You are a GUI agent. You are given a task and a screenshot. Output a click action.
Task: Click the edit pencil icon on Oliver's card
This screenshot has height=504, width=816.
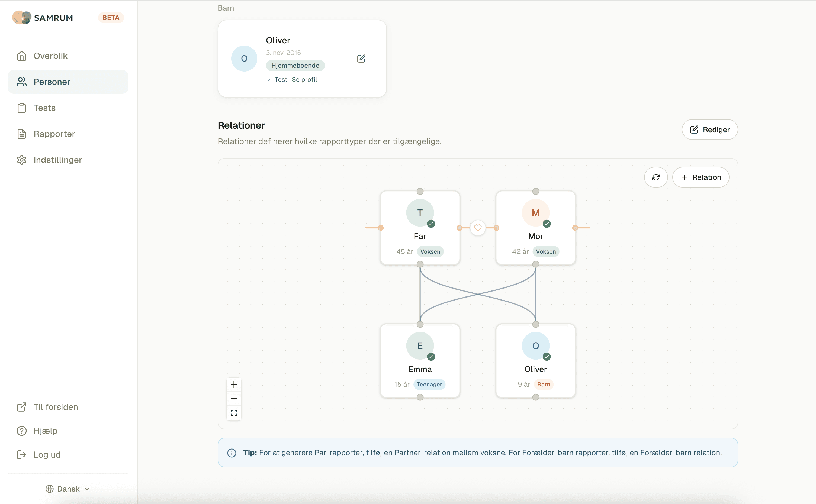pos(361,59)
